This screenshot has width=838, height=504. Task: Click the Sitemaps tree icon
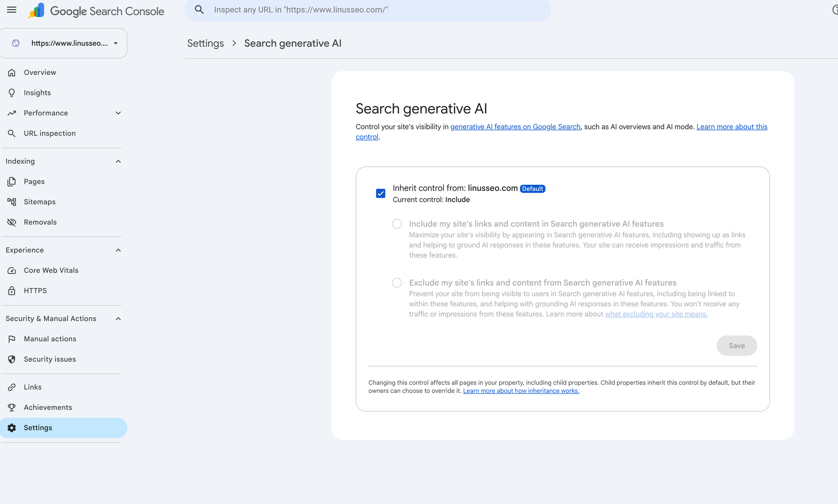click(x=12, y=202)
